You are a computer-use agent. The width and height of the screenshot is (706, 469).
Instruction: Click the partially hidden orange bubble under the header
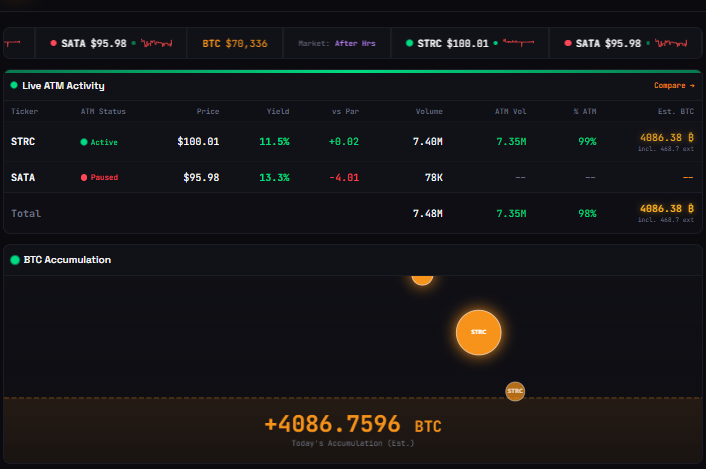click(422, 280)
